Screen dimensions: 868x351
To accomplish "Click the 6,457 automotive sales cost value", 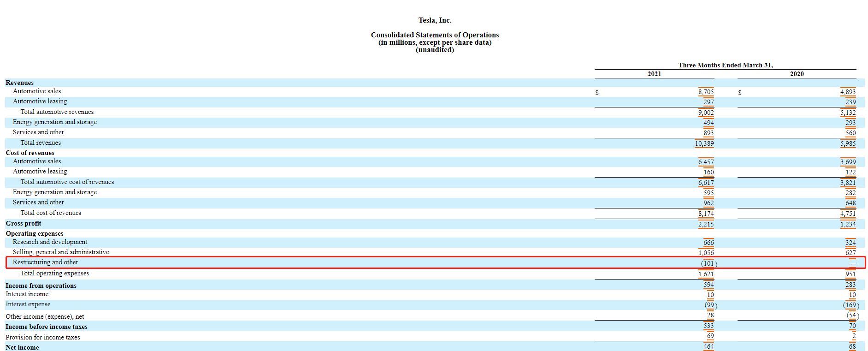I will point(706,162).
